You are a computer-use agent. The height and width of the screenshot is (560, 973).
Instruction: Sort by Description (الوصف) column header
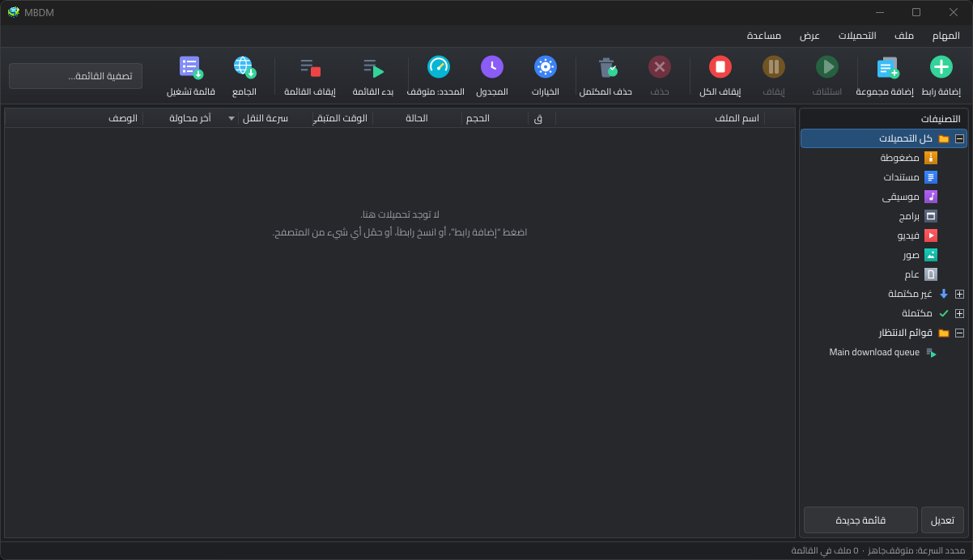click(74, 118)
